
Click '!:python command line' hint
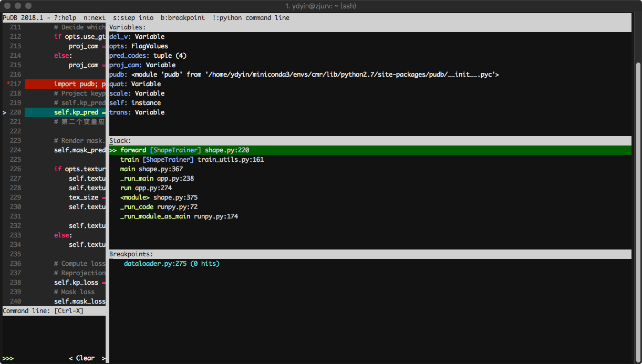[251, 18]
